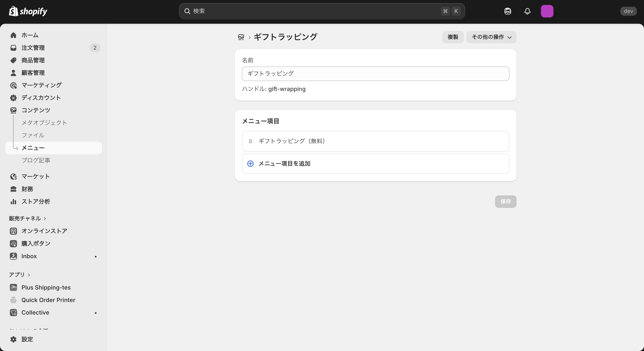
Task: Click the ハンドル: gift-wrapping text
Action: click(274, 89)
